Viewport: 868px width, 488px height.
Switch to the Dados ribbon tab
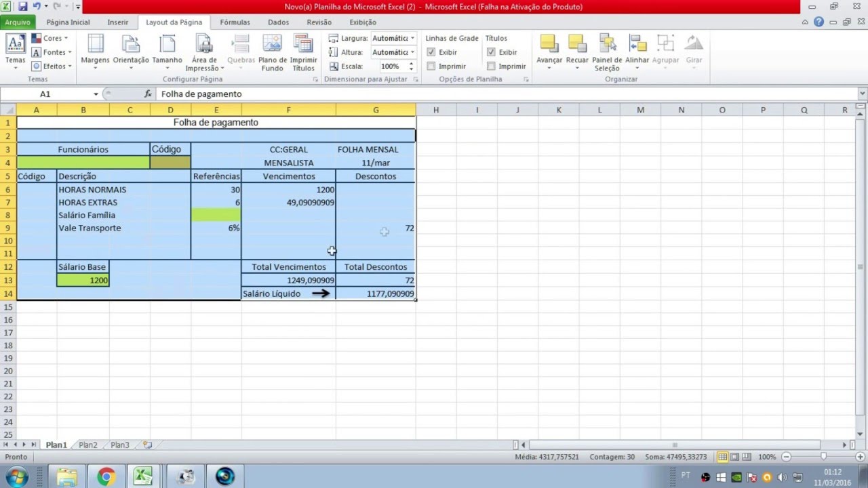278,22
